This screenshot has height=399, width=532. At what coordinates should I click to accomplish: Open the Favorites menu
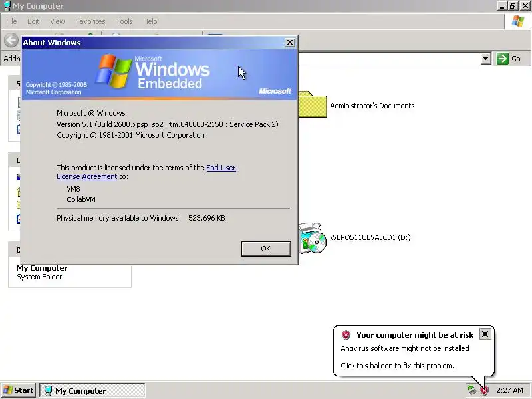[90, 21]
